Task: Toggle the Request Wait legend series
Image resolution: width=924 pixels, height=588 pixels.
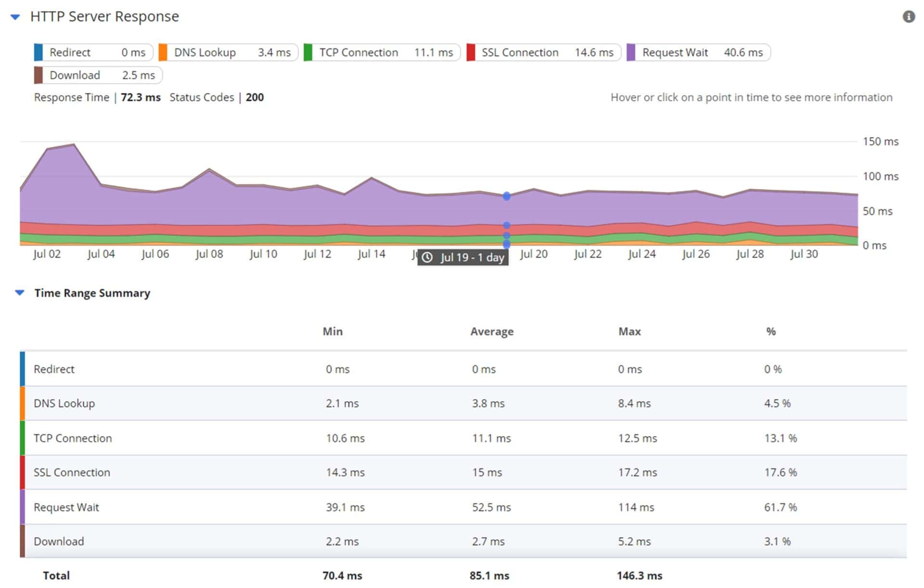Action: tap(698, 52)
